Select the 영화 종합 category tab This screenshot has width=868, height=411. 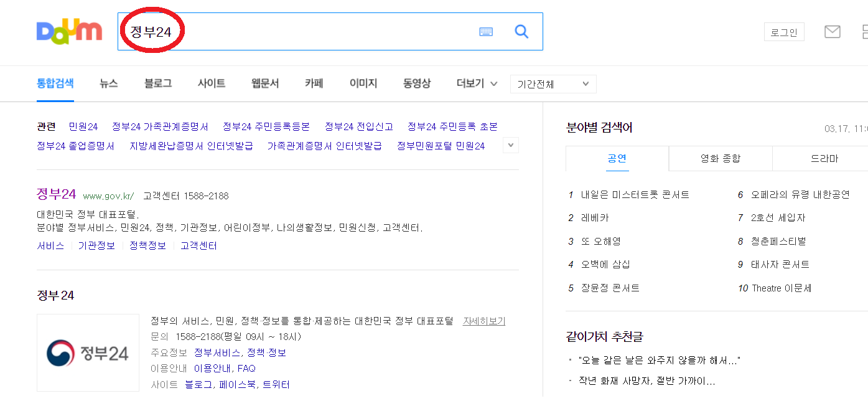click(x=721, y=158)
